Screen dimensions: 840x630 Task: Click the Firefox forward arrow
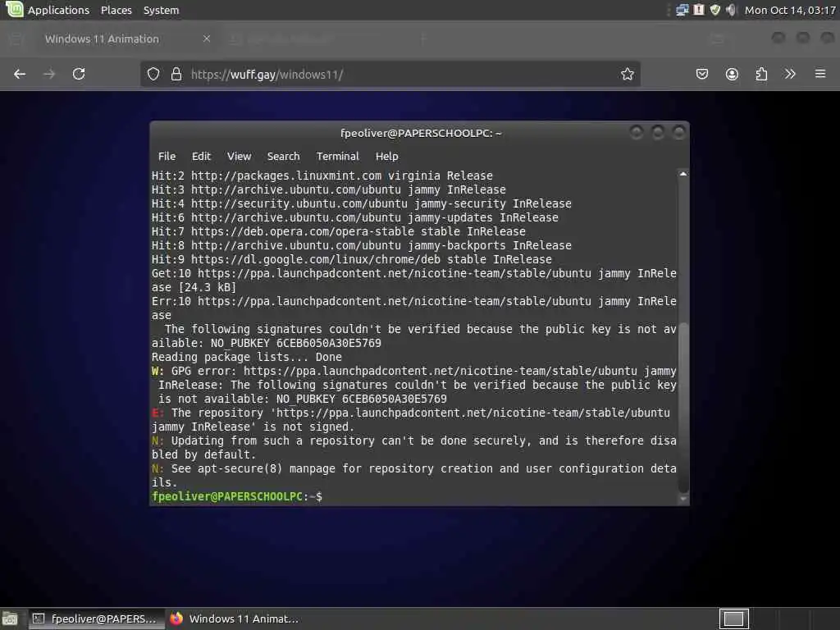click(x=49, y=74)
